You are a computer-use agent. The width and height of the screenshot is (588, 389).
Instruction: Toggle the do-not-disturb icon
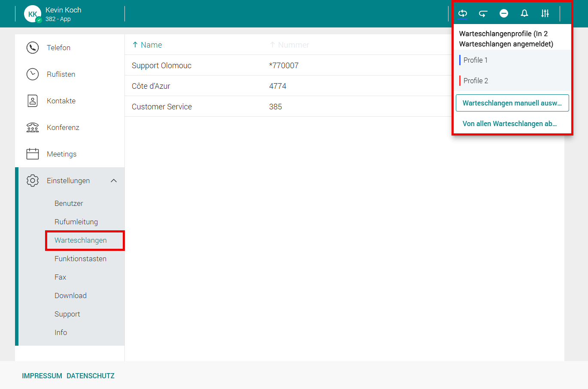(x=504, y=13)
